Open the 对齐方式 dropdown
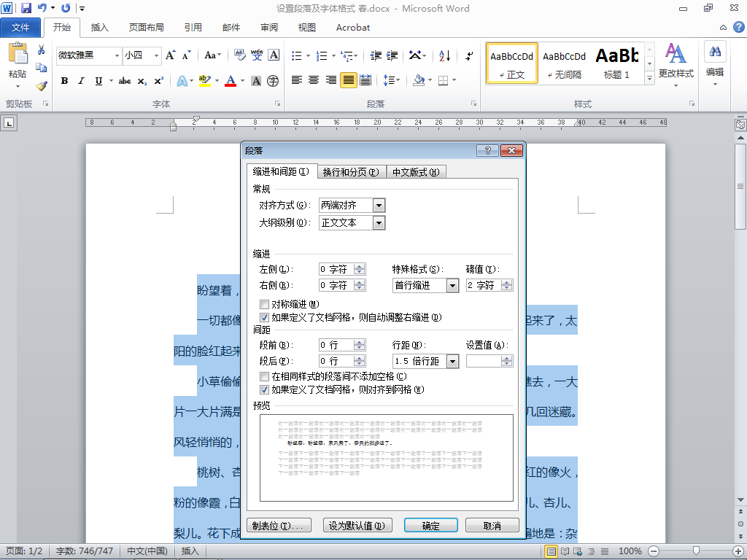 coord(379,206)
